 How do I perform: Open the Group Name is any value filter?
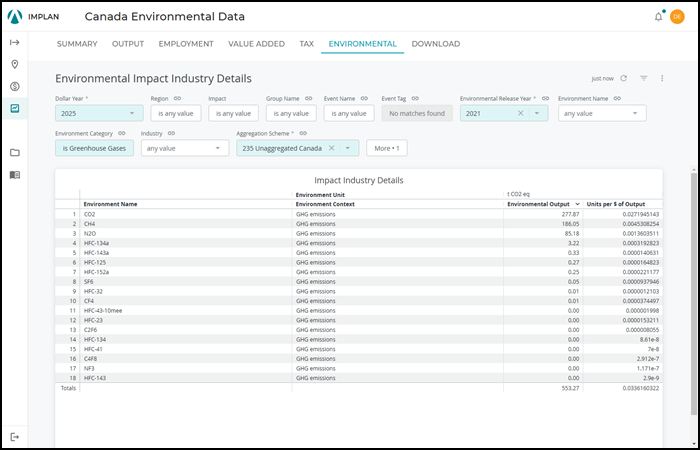291,113
